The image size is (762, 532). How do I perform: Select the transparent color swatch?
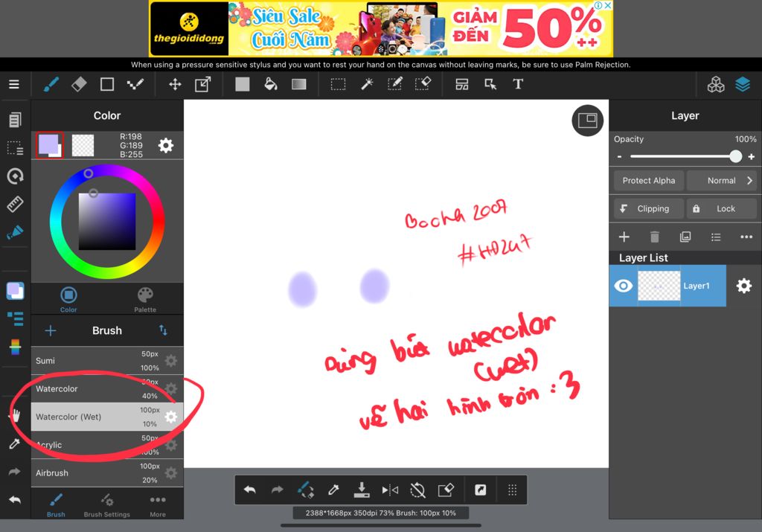pos(83,145)
